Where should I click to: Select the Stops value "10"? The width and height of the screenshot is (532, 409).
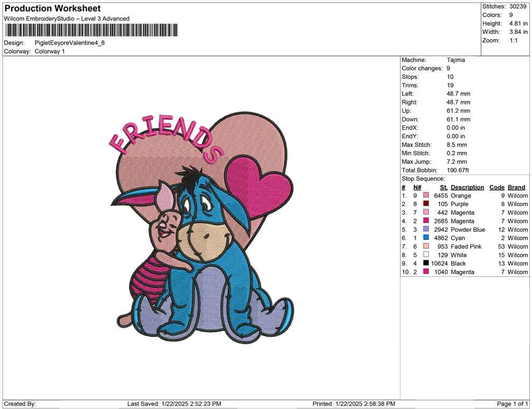[450, 77]
